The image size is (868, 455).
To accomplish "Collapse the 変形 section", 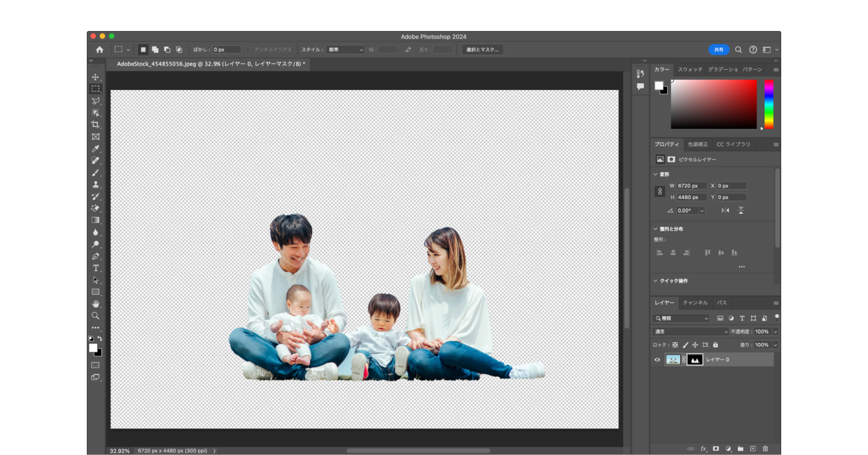I will click(655, 174).
